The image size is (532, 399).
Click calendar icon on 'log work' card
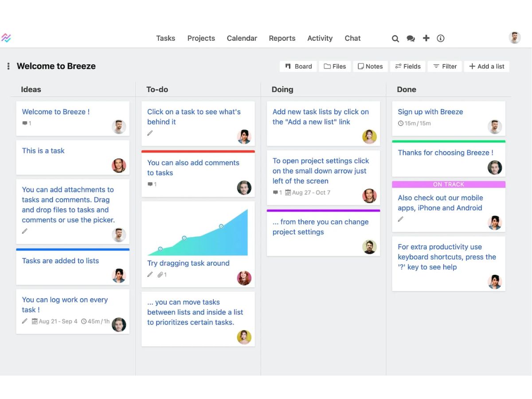35,321
